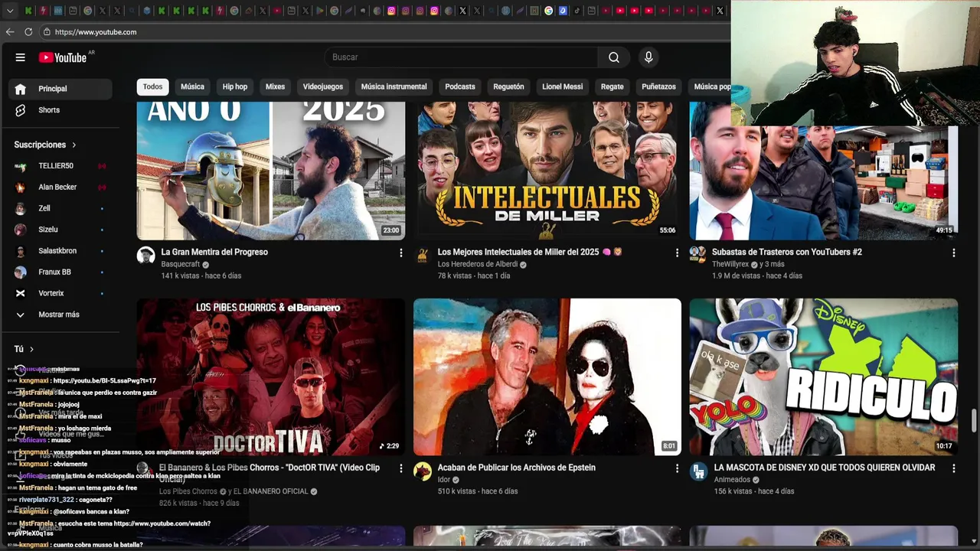The width and height of the screenshot is (980, 551).
Task: Open the Epstein archives video thumbnail
Action: coord(547,377)
